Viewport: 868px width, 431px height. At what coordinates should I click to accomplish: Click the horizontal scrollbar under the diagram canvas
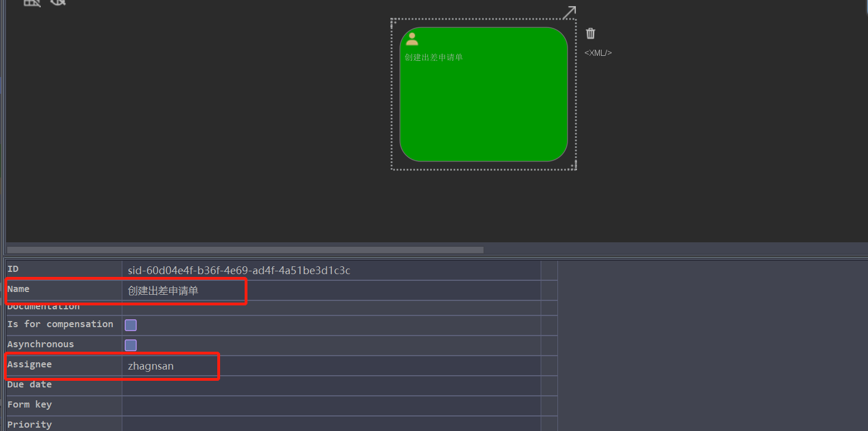[245, 250]
